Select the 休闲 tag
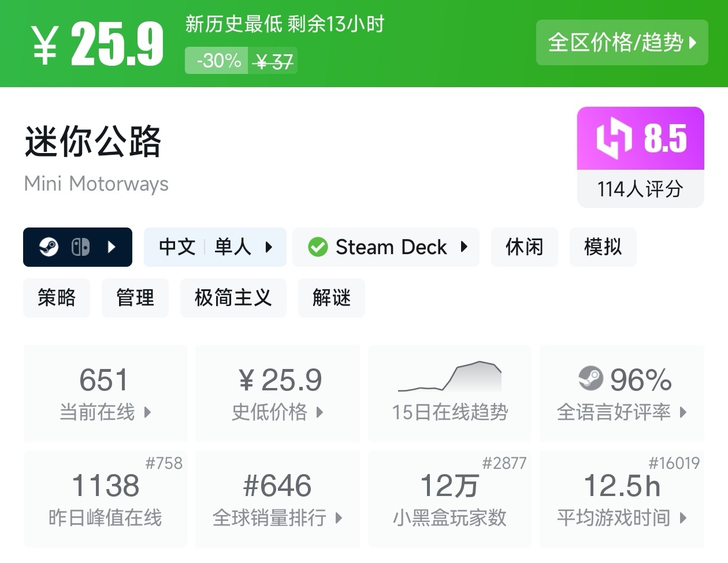Screen dimensions: 728x563 click(525, 247)
